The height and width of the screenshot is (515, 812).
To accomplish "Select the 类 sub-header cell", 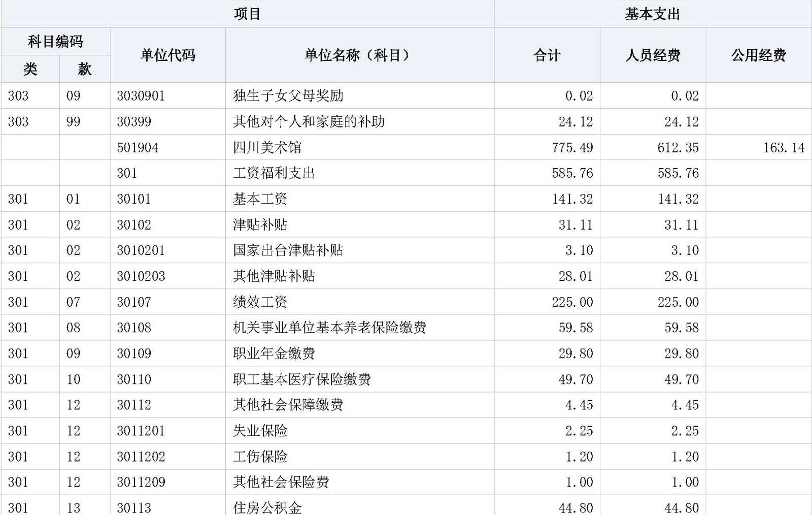I will point(30,69).
